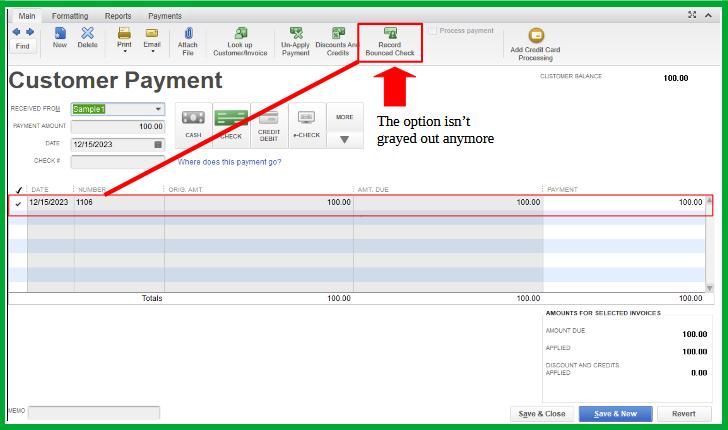The width and height of the screenshot is (728, 430).
Task: Go to next payment with forward arrow
Action: 30,32
